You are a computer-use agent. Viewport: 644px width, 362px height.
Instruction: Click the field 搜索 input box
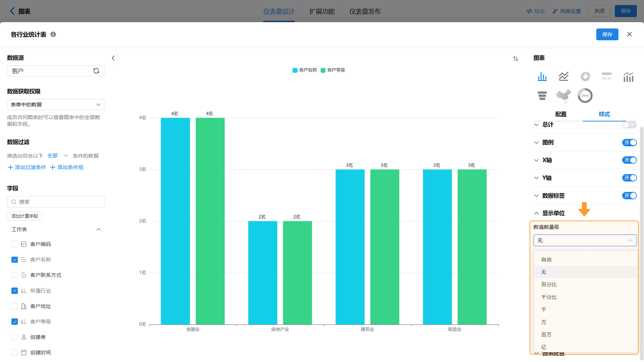pos(56,202)
